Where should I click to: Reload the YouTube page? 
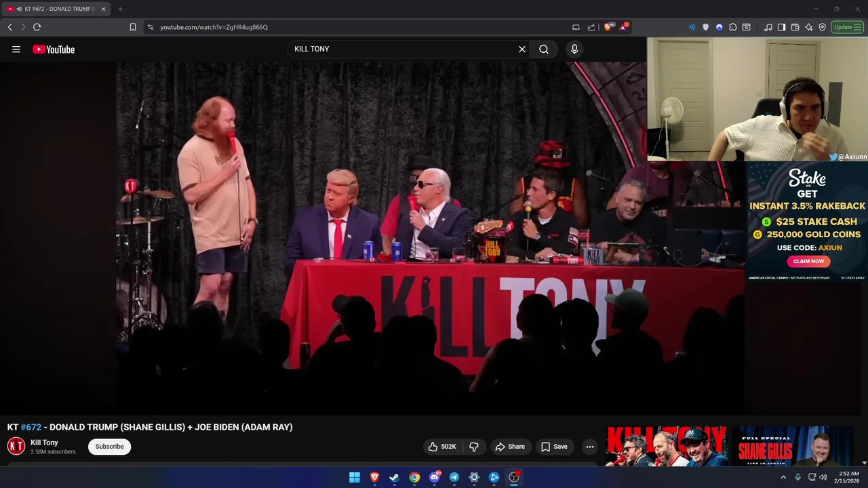point(37,27)
